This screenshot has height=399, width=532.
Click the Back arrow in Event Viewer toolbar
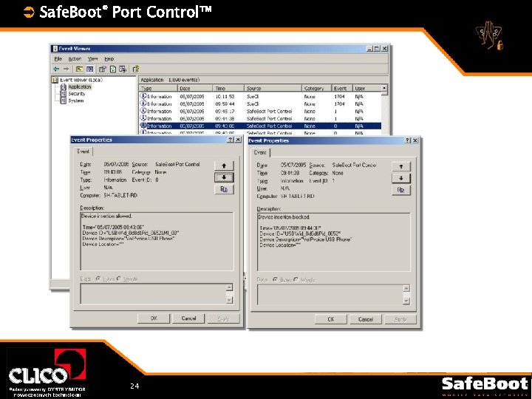click(56, 69)
